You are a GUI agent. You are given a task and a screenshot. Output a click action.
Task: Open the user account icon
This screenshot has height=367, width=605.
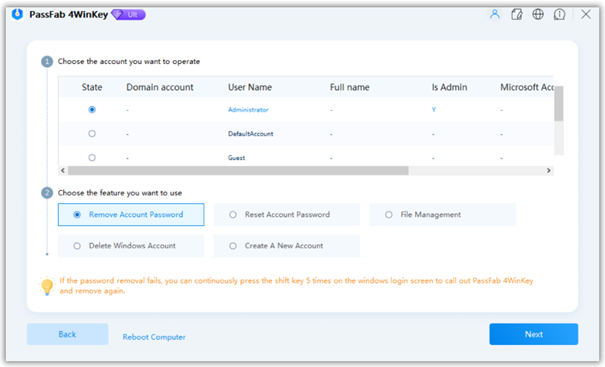point(495,14)
